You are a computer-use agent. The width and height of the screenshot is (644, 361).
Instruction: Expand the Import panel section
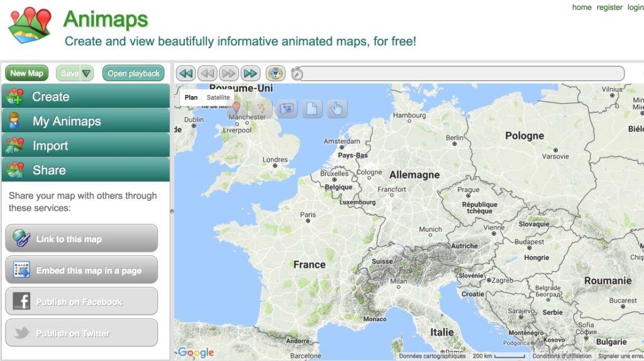point(86,145)
